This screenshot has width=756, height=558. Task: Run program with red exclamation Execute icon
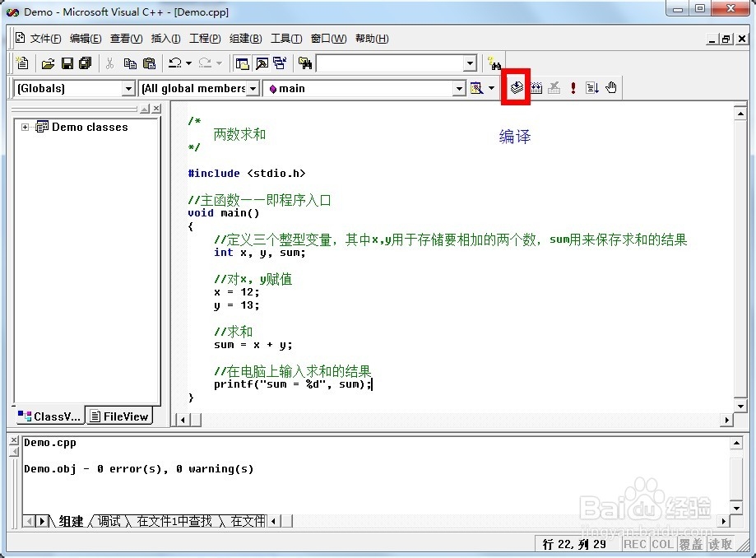click(x=573, y=88)
